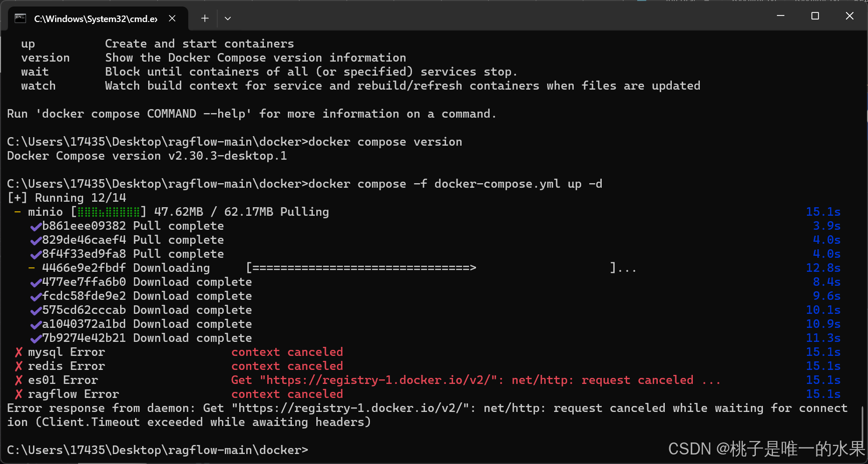This screenshot has width=868, height=464.
Task: Click 'context canceled' in the mysql row
Action: coord(287,352)
